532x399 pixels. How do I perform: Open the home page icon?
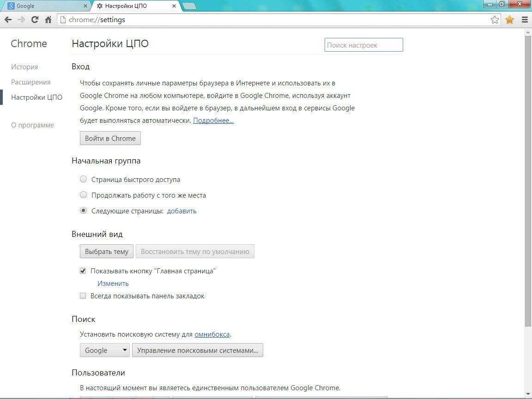(x=48, y=20)
